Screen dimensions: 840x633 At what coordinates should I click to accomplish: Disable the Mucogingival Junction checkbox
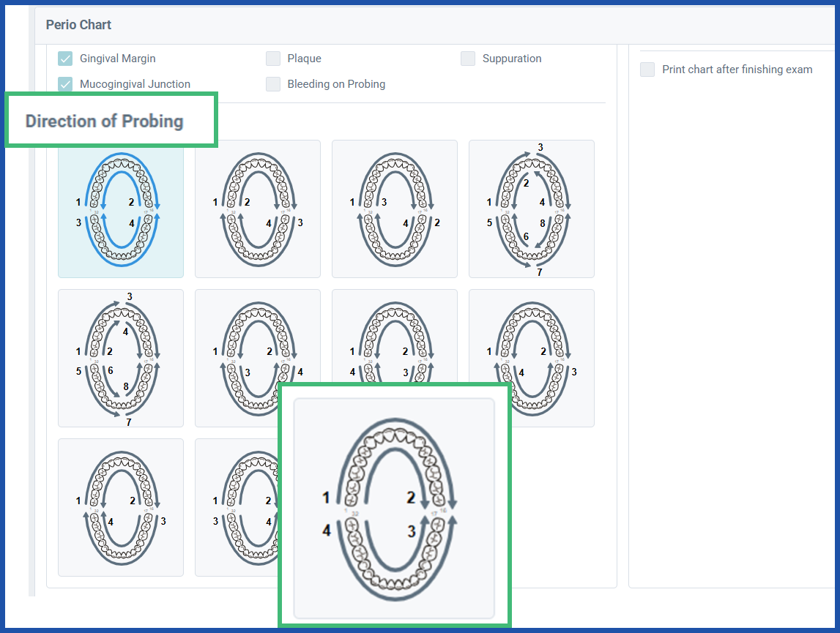tap(65, 84)
